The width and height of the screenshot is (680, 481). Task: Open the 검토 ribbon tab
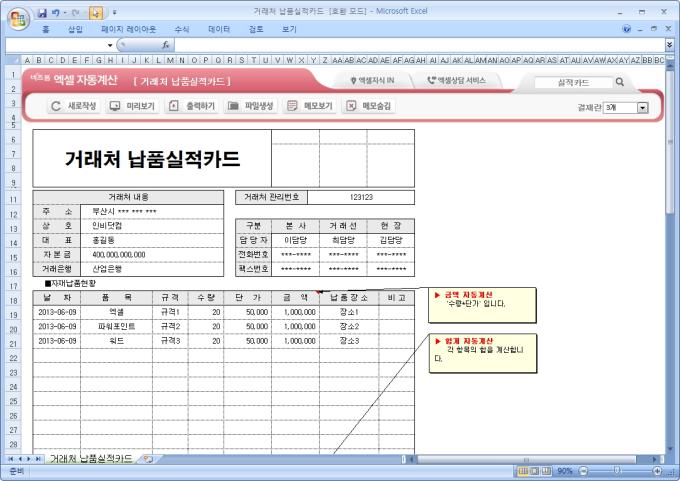point(256,29)
